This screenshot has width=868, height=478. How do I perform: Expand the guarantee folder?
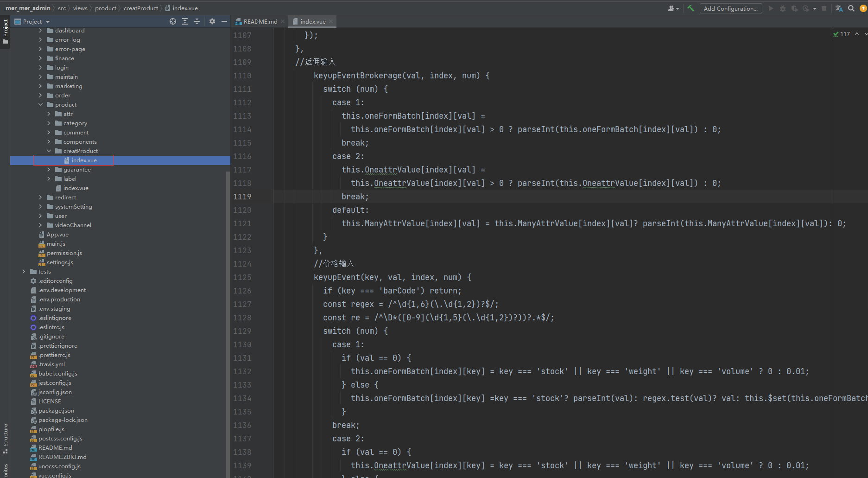(x=49, y=170)
